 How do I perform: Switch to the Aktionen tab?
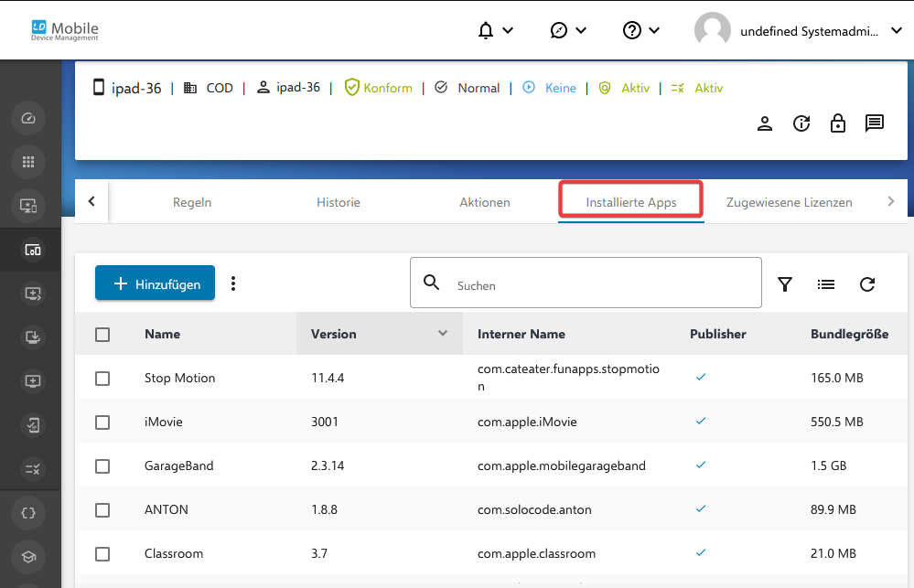click(485, 202)
